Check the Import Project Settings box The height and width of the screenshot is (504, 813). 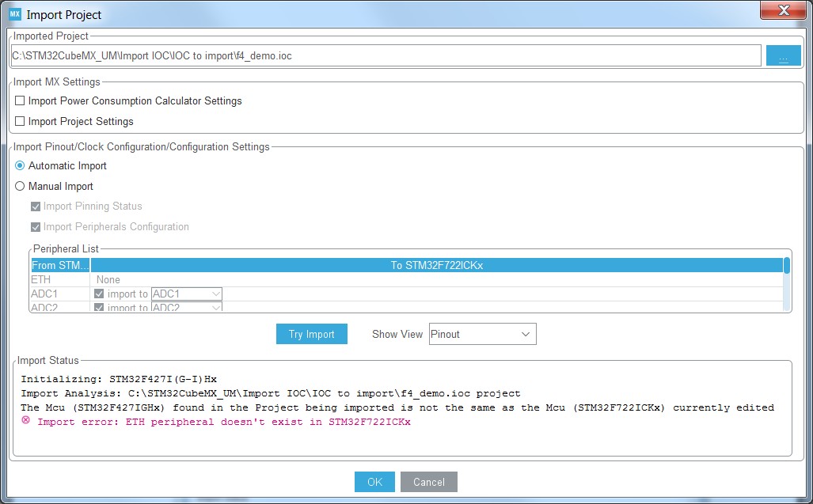coord(20,121)
